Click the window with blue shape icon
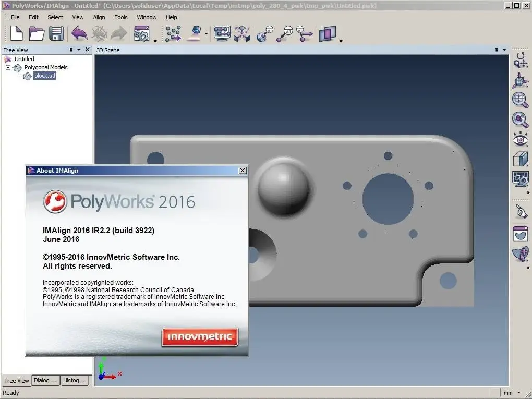 coord(521,234)
